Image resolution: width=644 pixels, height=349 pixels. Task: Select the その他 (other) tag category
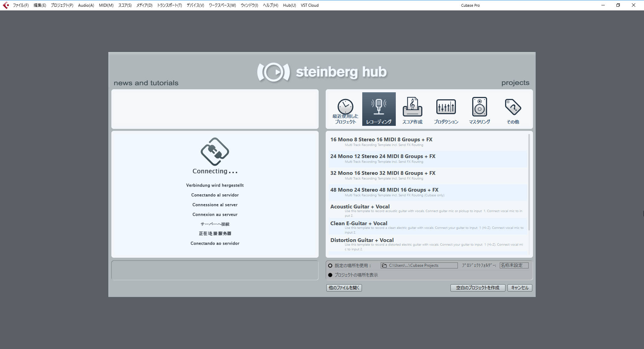click(x=513, y=109)
